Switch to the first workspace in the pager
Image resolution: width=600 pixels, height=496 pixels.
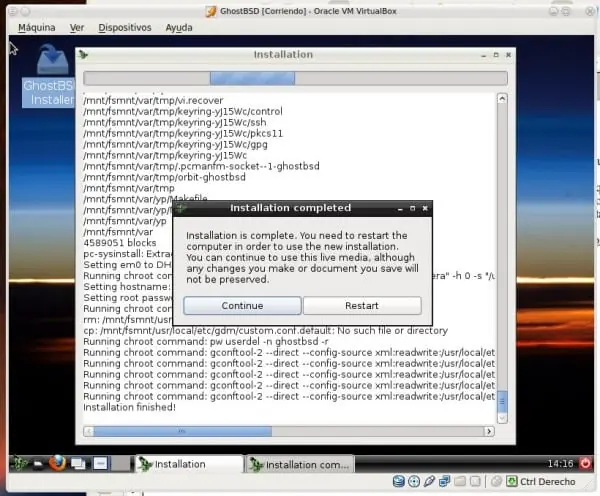[101, 464]
